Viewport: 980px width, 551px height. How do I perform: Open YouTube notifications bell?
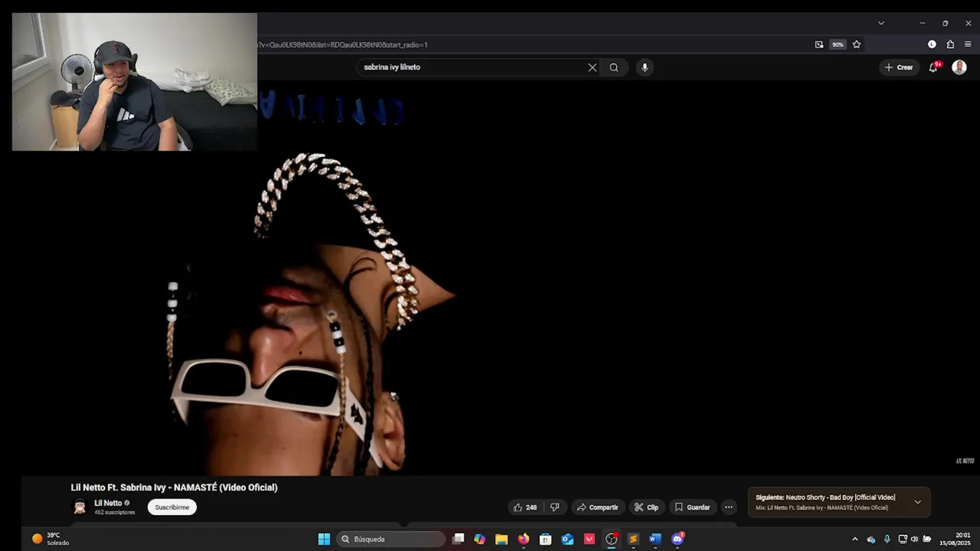pos(933,67)
